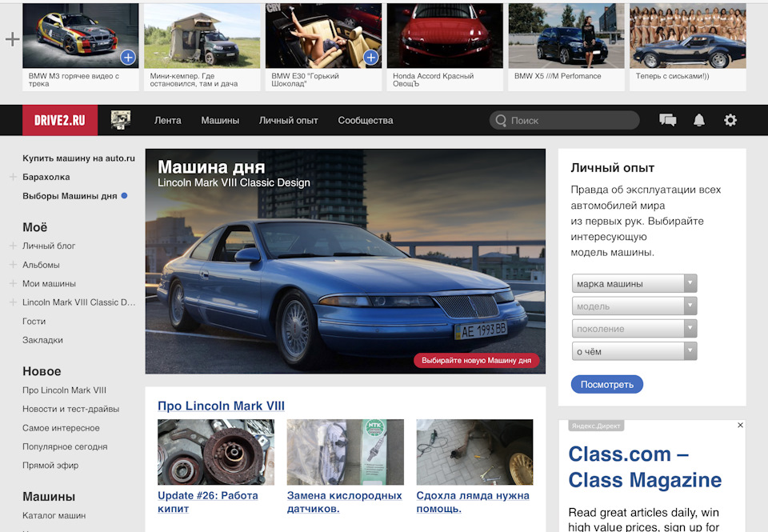The height and width of the screenshot is (532, 768).
Task: Click plus next to Lincoln Mark VIII Classic D…
Action: coord(14,302)
